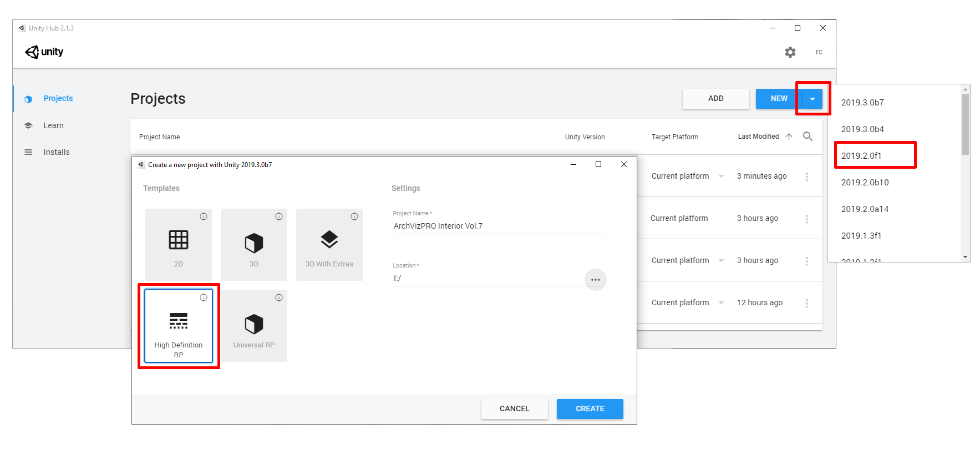Expand platform dropdown for 12 hours ago project
980x464 pixels.
(721, 303)
